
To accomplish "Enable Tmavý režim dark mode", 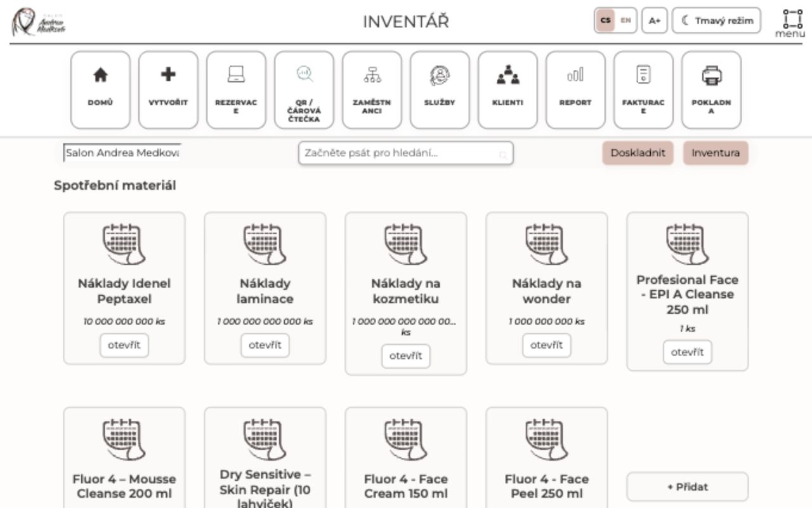I will 717,20.
